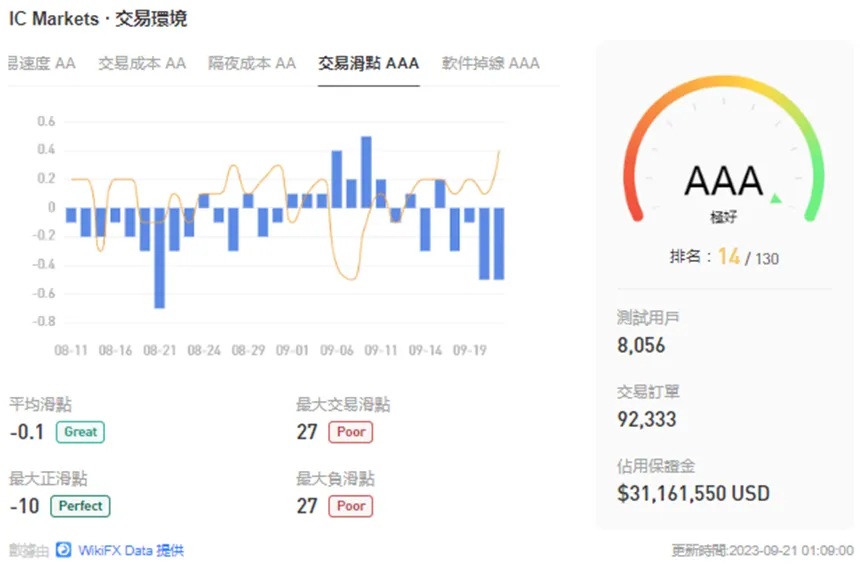Open the 軟件掉線 AAA tab
The width and height of the screenshot is (865, 565).
(x=490, y=63)
